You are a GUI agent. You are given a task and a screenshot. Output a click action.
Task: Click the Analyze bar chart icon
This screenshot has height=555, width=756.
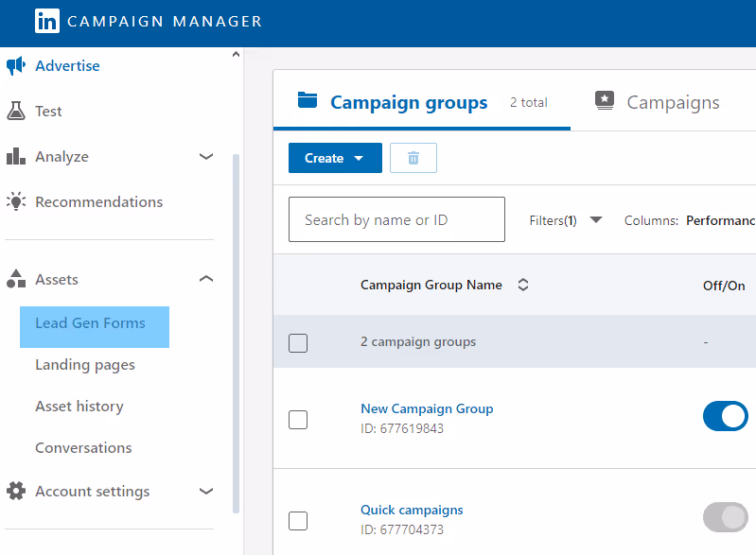coord(16,156)
